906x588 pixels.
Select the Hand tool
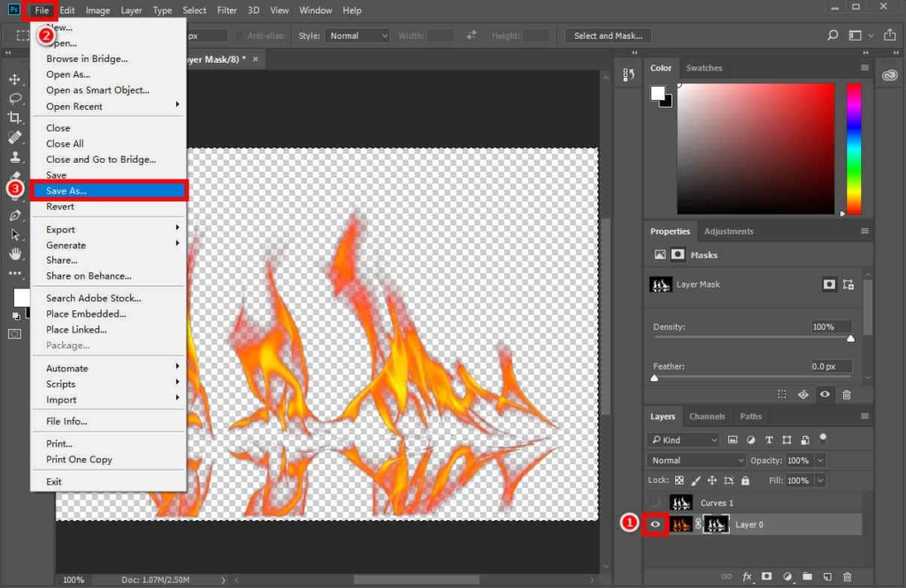(13, 252)
